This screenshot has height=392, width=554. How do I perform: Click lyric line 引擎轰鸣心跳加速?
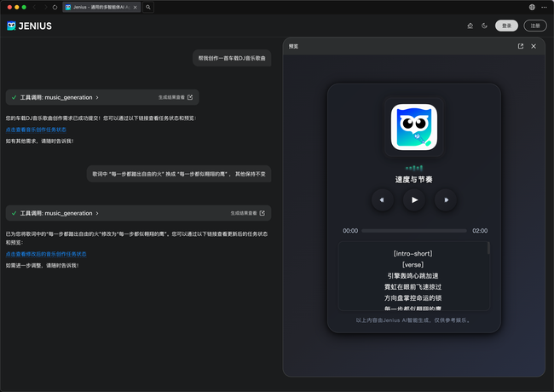click(413, 276)
